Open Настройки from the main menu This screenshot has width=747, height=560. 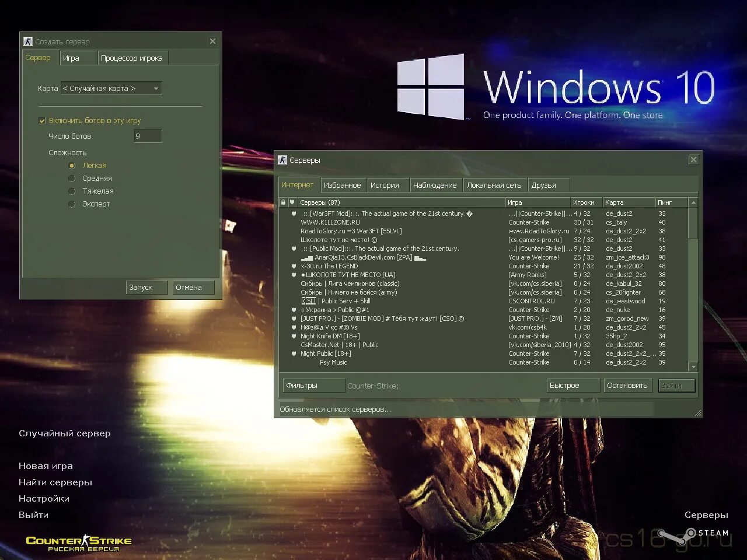tap(44, 499)
